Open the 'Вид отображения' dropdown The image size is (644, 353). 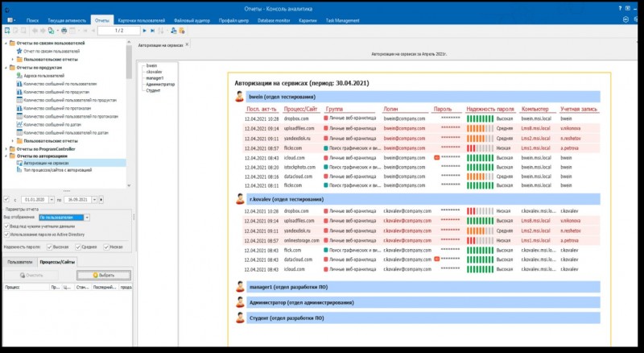[87, 218]
